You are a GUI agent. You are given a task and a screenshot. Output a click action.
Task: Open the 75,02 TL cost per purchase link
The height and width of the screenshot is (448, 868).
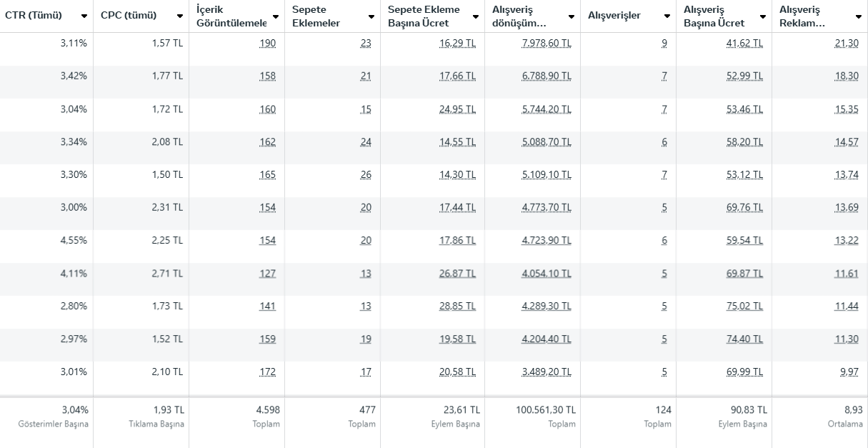click(x=744, y=307)
